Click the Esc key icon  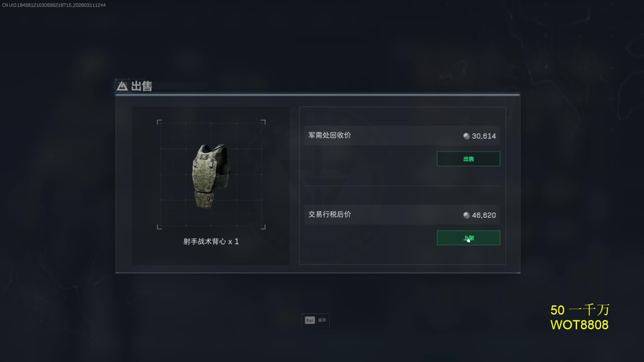click(310, 320)
